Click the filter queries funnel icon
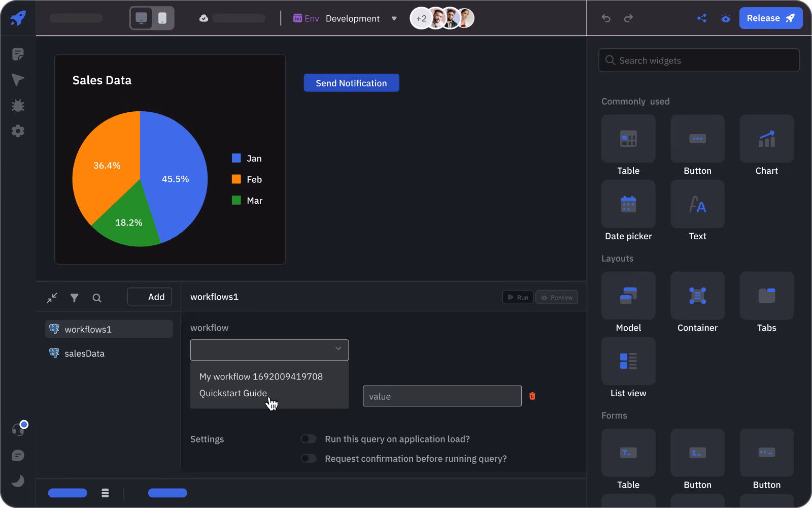812x508 pixels. [75, 298]
